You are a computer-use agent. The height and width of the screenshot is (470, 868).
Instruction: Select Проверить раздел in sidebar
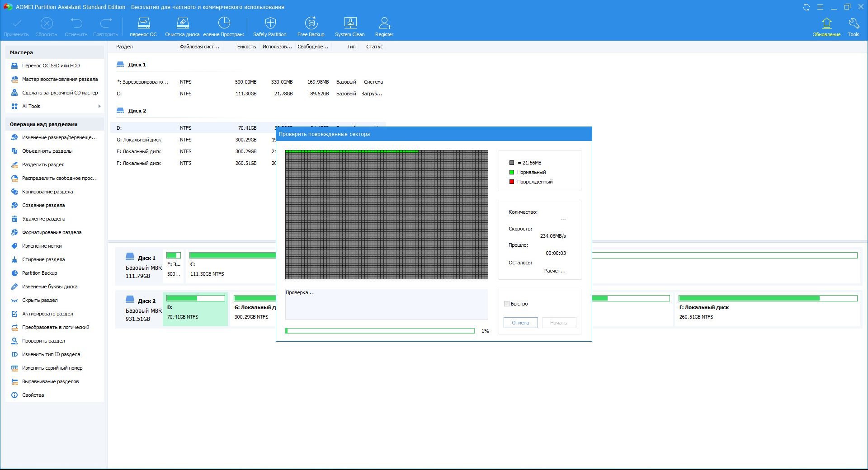(43, 341)
